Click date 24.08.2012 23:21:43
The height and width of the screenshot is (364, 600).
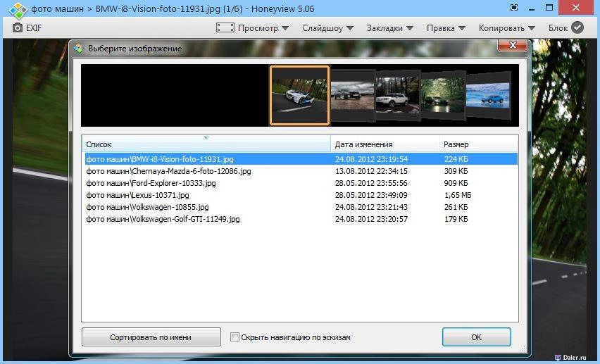[371, 207]
